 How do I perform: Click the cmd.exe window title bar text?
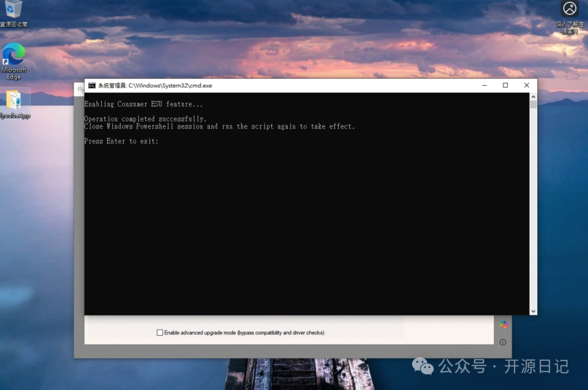(155, 86)
